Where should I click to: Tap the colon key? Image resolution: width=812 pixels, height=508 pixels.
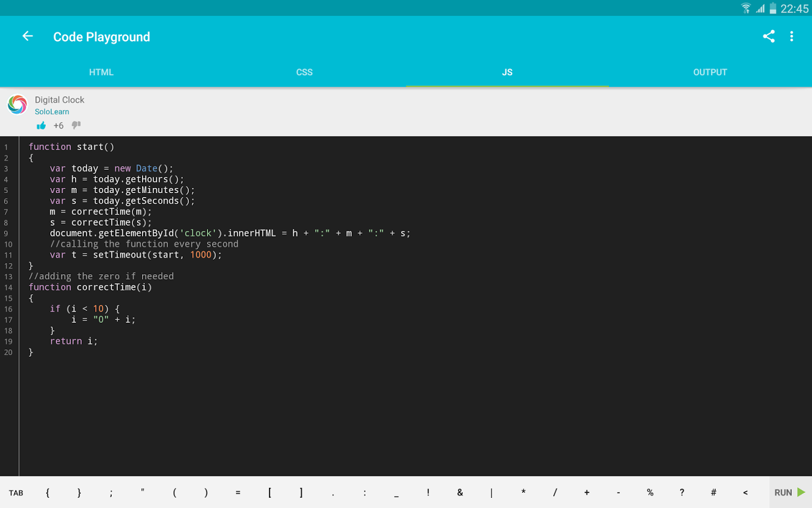coord(365,493)
